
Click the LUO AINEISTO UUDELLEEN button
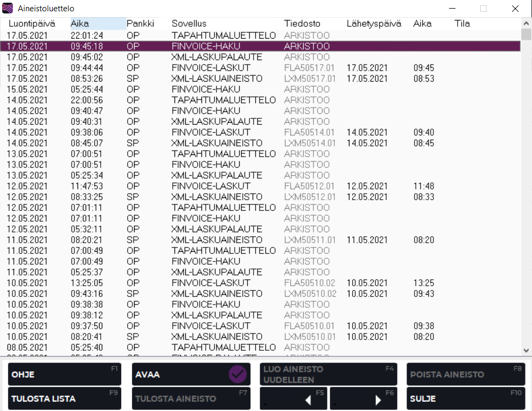pyautogui.click(x=328, y=374)
